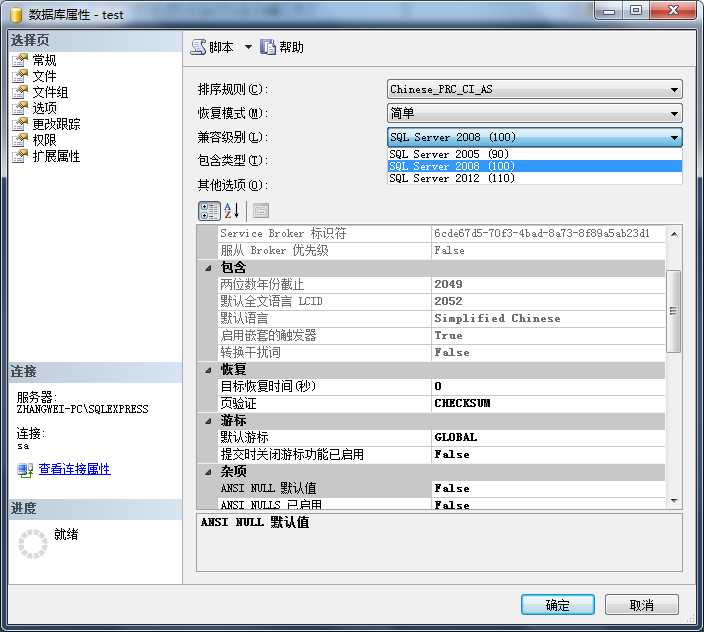Screen dimensions: 704x632
Task: Select the 扩展属性 page icon
Action: point(20,157)
